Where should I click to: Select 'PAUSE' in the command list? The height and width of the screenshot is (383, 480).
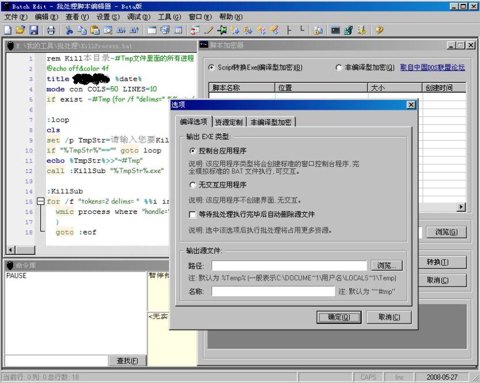pos(16,276)
